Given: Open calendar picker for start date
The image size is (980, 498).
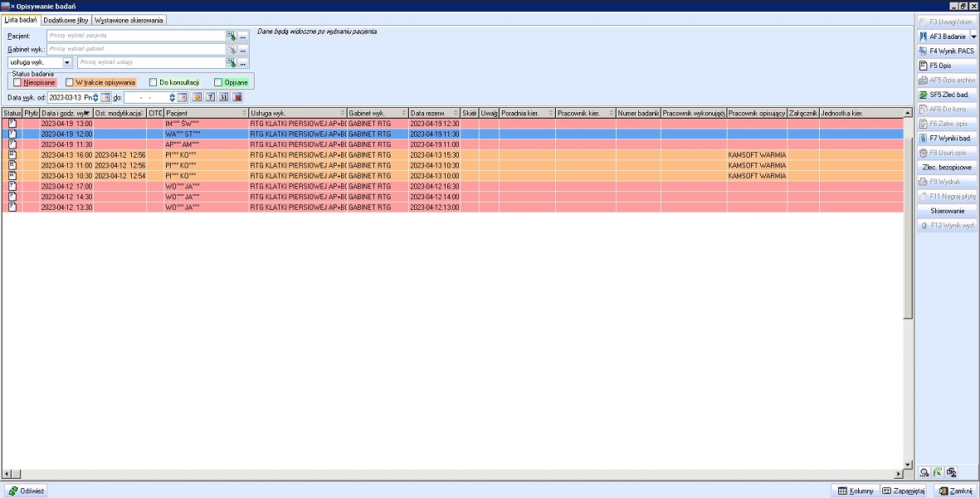Looking at the screenshot, I should coord(105,98).
